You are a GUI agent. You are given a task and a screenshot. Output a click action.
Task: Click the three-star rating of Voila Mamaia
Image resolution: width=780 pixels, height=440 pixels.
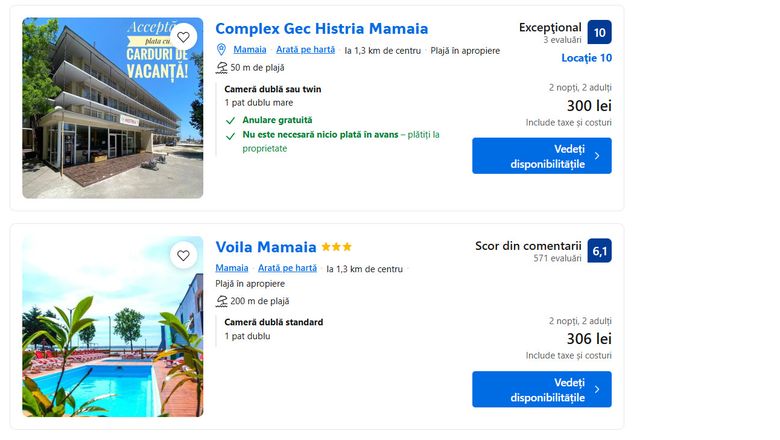click(337, 247)
